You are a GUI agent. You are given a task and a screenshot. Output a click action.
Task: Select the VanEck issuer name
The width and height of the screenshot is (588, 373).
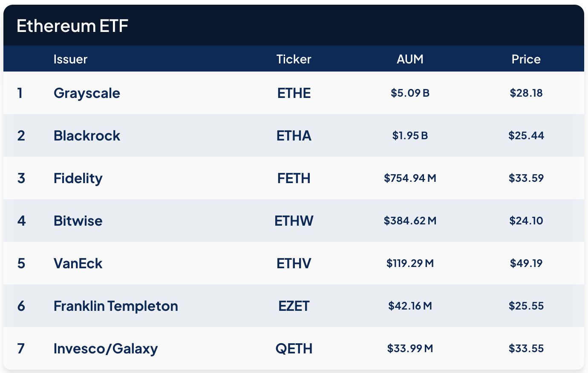pos(78,264)
